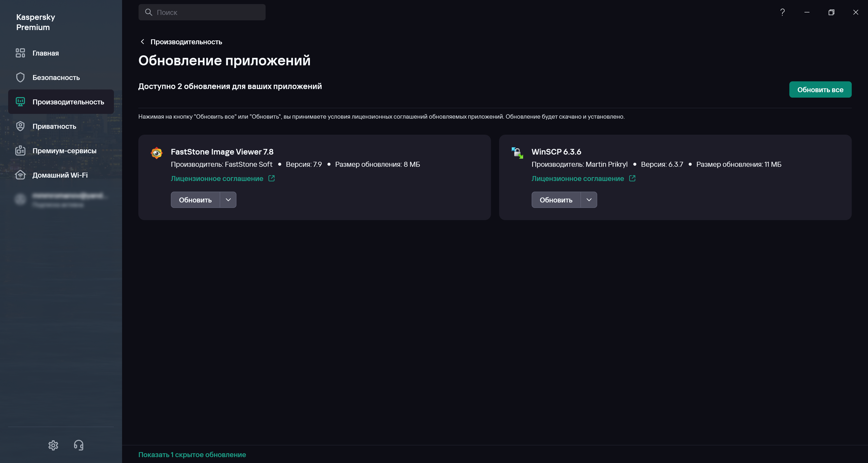Show 1 hidden update
This screenshot has height=463, width=868.
pos(192,455)
